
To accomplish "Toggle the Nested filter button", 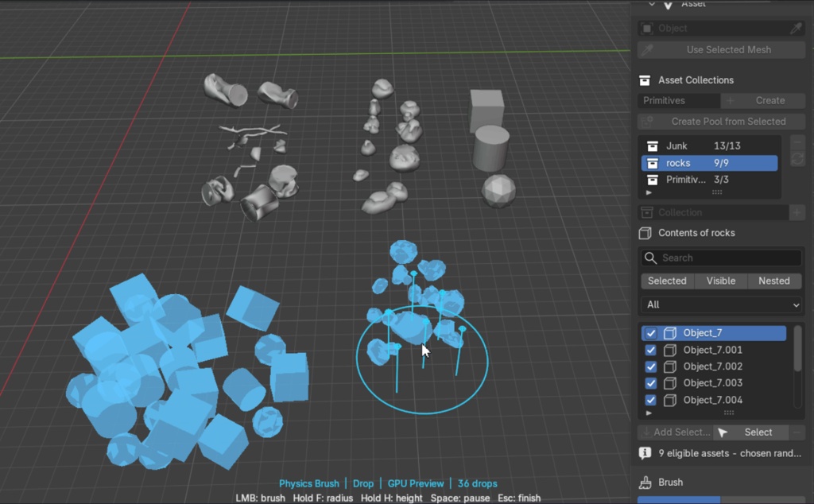I will point(774,281).
